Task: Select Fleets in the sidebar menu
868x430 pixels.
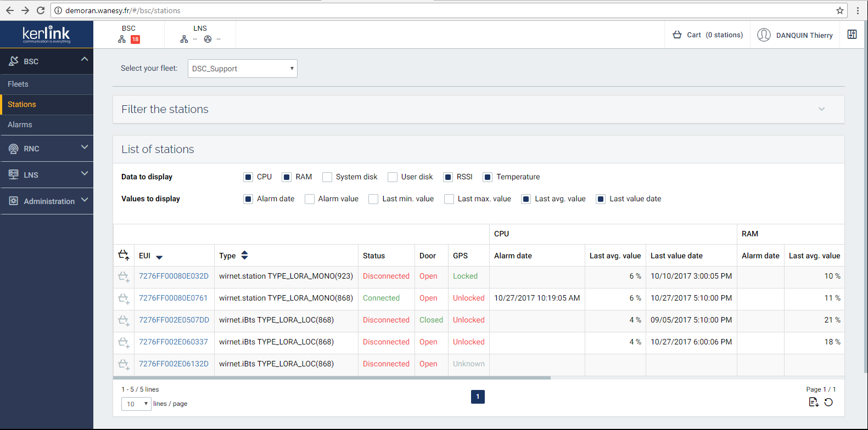Action: 18,84
